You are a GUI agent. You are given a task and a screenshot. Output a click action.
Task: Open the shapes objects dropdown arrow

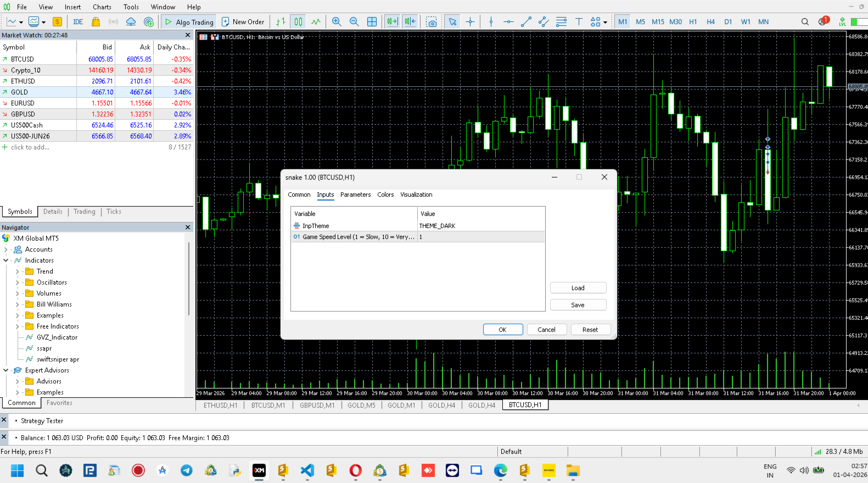point(605,23)
